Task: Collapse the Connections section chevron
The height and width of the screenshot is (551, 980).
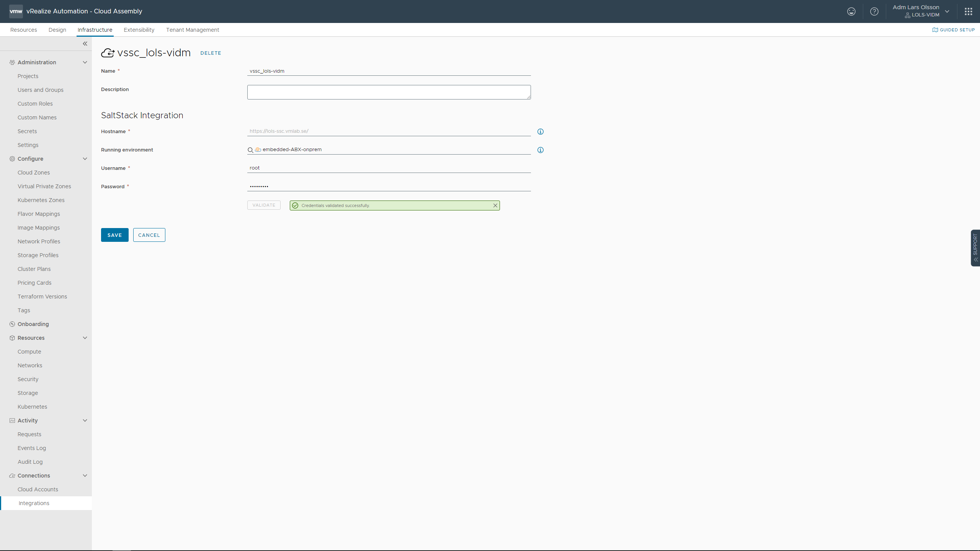Action: click(x=85, y=476)
